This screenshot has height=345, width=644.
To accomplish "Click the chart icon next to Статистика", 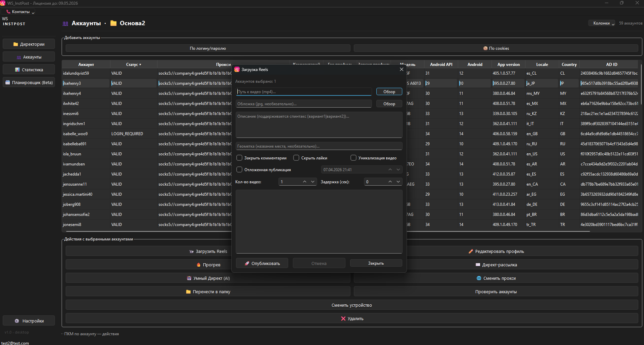I will (18, 70).
